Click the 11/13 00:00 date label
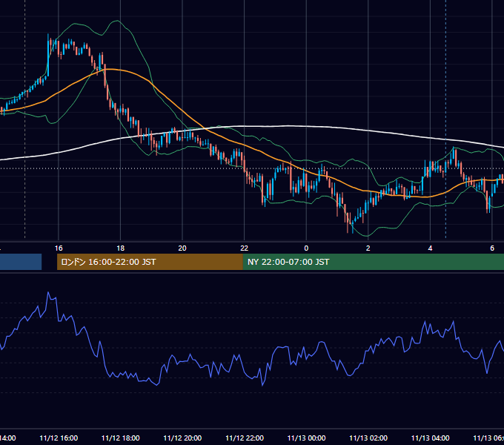The height and width of the screenshot is (445, 504). pos(306,438)
